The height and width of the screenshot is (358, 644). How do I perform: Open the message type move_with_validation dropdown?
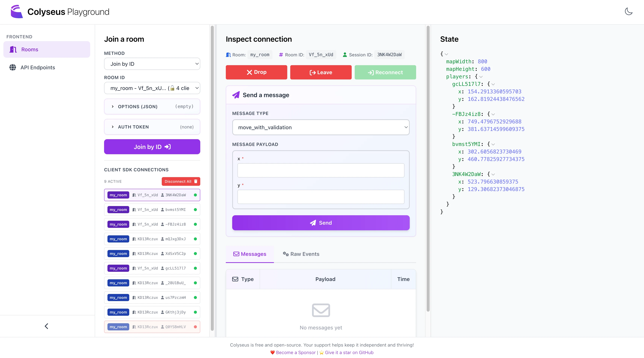(x=321, y=127)
